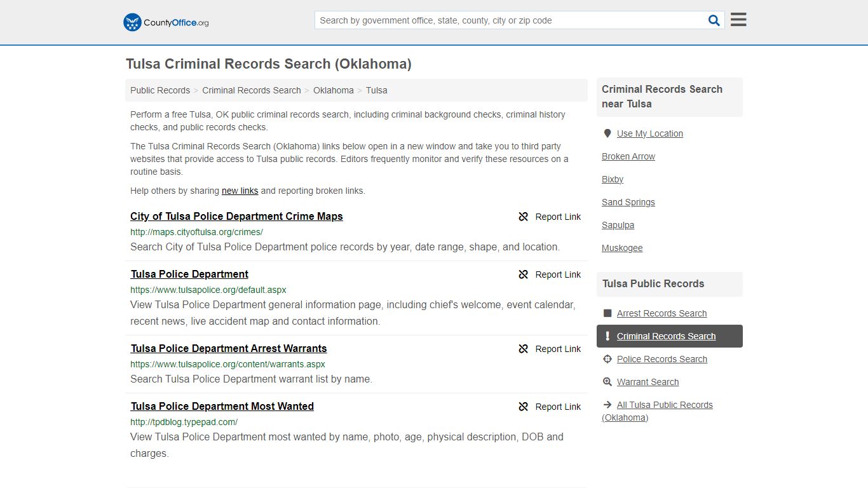Click the broken link icon beside Crime Maps

point(523,217)
